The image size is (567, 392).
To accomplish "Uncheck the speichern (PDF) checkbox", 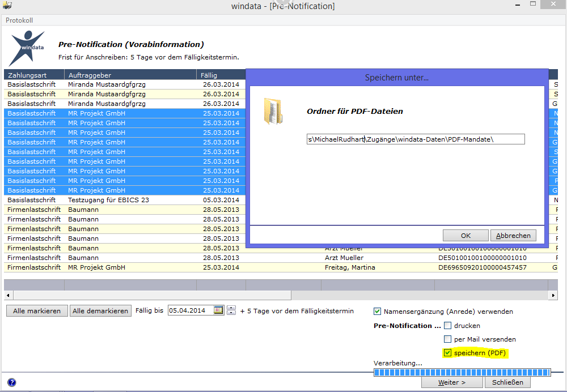I will 448,352.
